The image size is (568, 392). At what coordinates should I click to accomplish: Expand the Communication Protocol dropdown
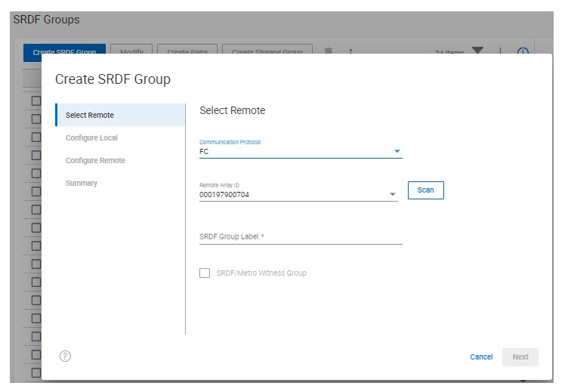397,151
